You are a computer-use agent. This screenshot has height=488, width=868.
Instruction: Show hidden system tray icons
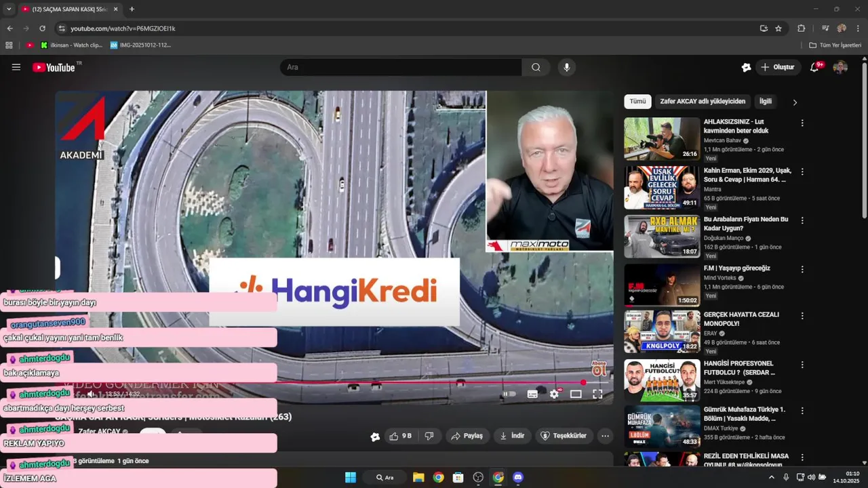(x=771, y=477)
